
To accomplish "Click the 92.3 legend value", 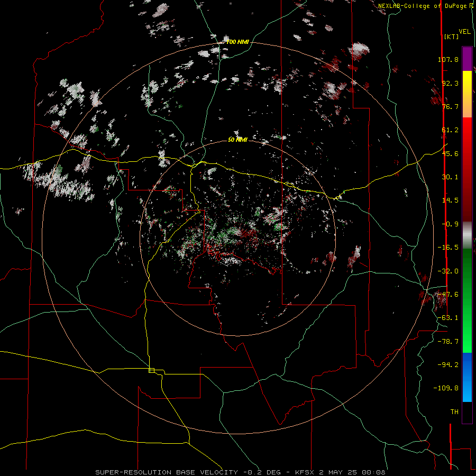I will pos(450,83).
